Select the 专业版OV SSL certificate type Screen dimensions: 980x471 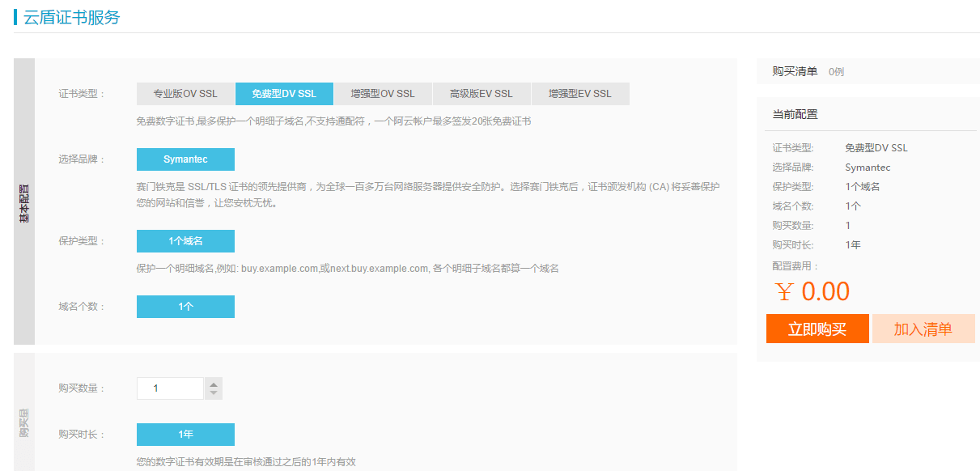[185, 94]
